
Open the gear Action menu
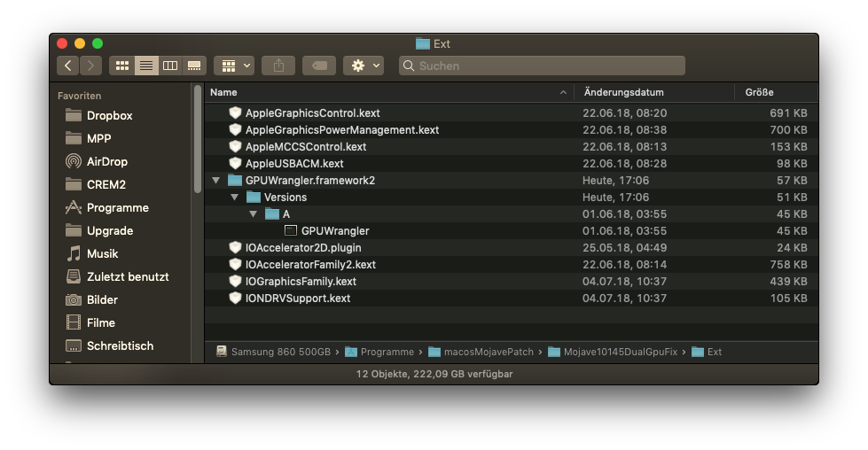pyautogui.click(x=364, y=66)
